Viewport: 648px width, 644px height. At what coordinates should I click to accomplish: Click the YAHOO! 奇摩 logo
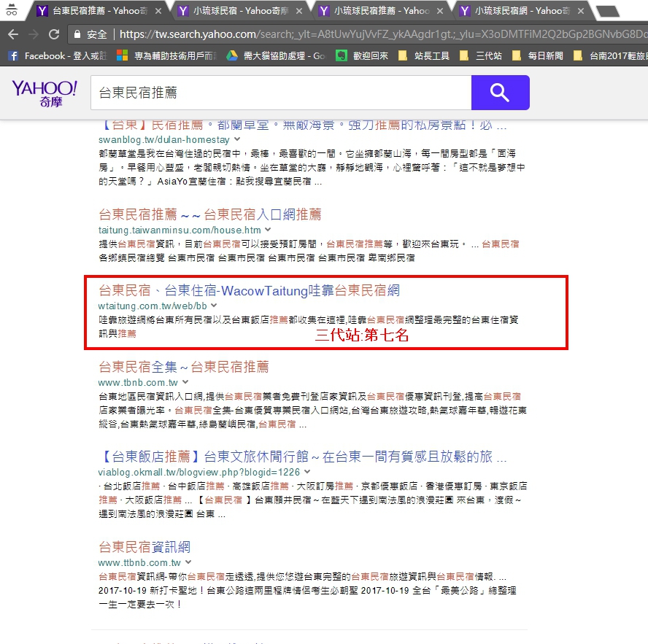point(45,93)
